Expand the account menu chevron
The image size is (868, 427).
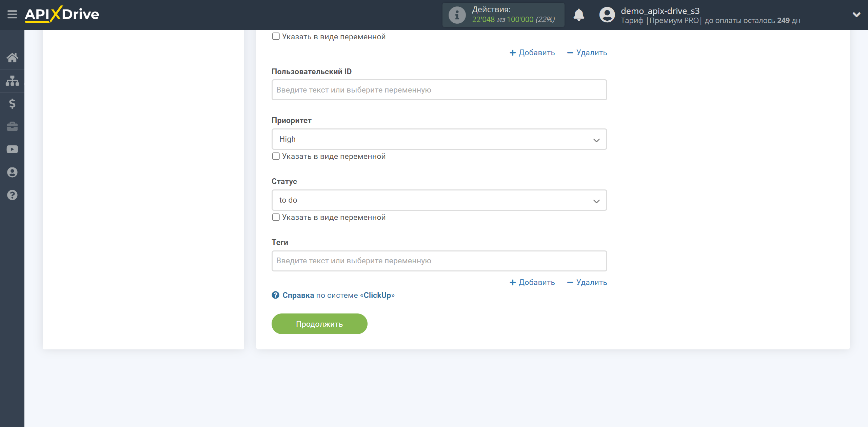(x=856, y=15)
